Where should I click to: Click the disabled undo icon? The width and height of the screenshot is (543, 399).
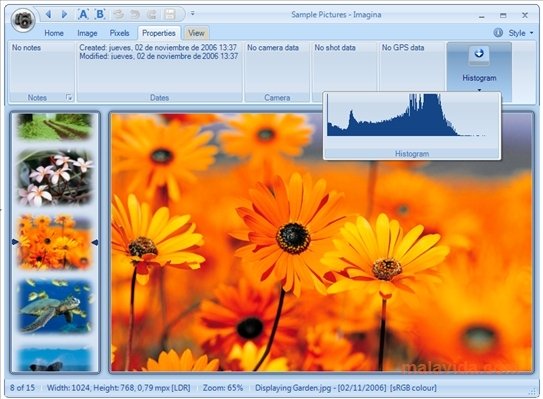pyautogui.click(x=135, y=14)
